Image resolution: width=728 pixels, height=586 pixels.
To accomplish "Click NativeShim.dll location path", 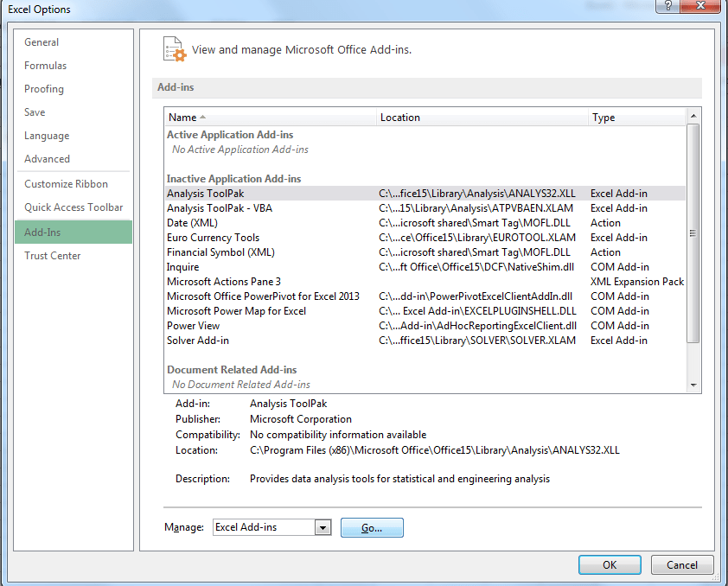I will pos(476,267).
